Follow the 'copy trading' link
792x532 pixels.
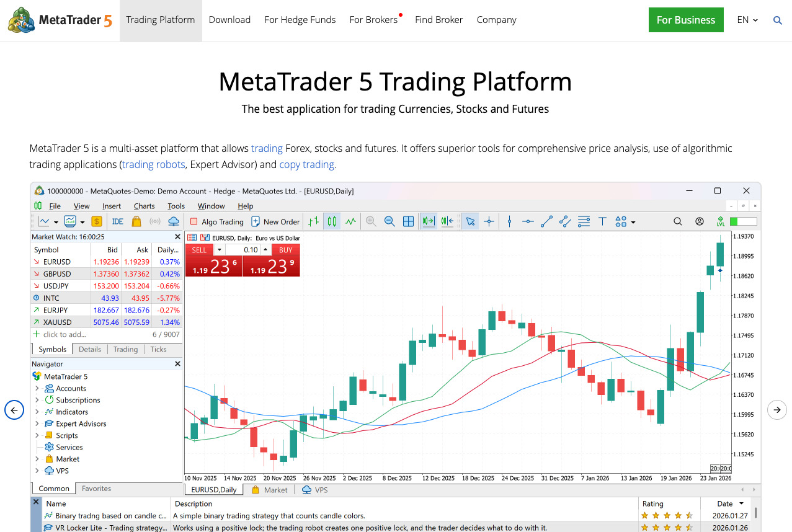tap(308, 164)
